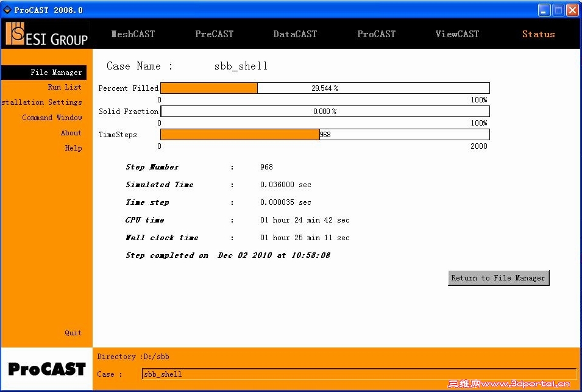Click the Directory D:/sbb text
This screenshot has width=582, height=392.
coord(133,357)
